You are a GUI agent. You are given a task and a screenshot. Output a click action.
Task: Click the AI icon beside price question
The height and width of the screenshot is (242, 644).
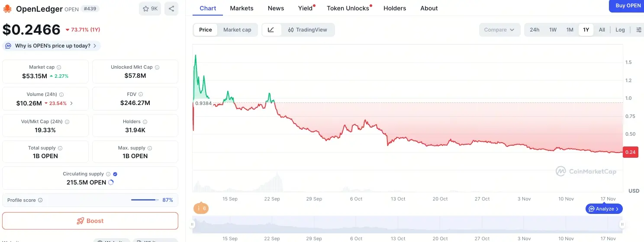pyautogui.click(x=8, y=46)
